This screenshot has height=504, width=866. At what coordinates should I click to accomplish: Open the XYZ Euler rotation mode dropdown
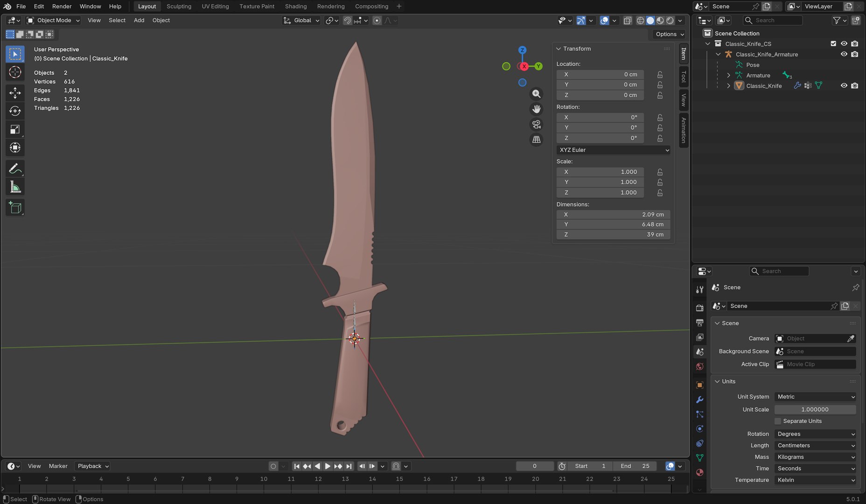coord(614,150)
